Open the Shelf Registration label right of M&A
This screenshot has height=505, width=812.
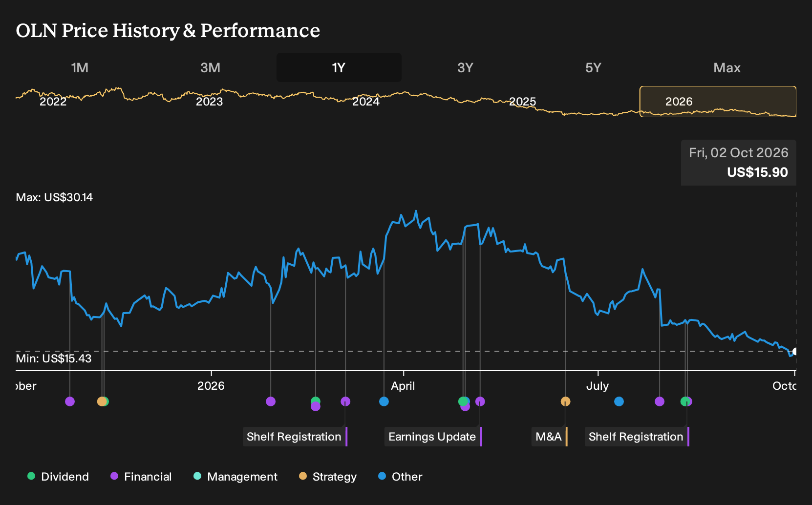point(637,437)
